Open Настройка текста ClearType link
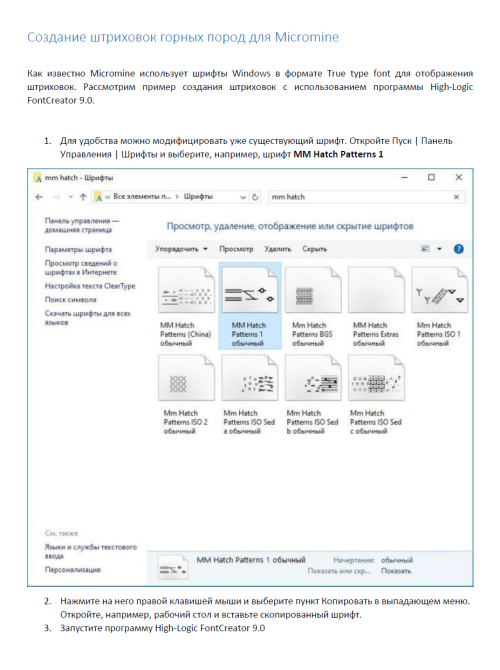The width and height of the screenshot is (500, 670). click(90, 286)
